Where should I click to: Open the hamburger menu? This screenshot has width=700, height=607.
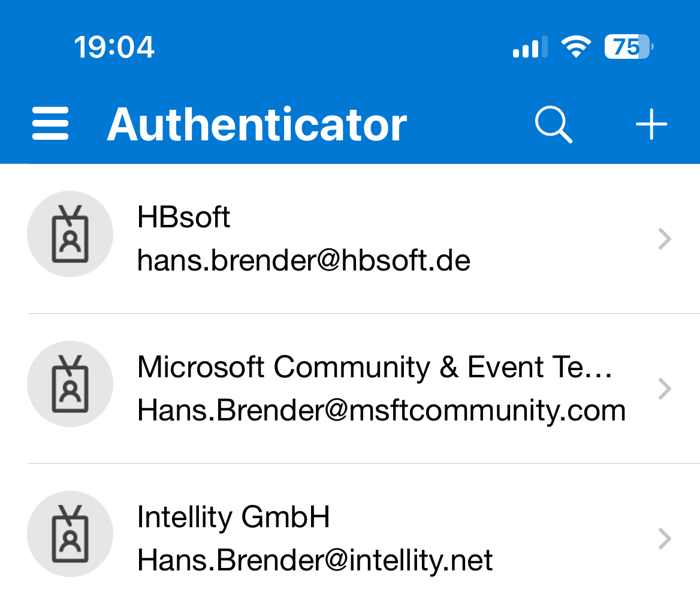coord(50,124)
